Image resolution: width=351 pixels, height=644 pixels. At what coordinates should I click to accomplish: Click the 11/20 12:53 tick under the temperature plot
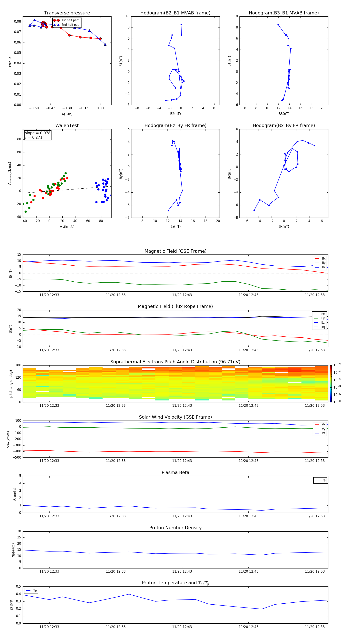coord(315,627)
